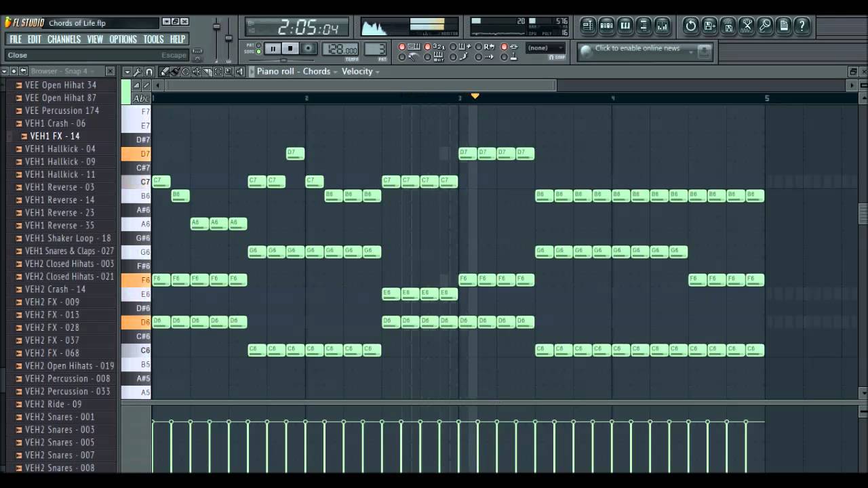Open the Mixer window icon
Image resolution: width=868 pixels, height=488 pixels.
click(663, 26)
